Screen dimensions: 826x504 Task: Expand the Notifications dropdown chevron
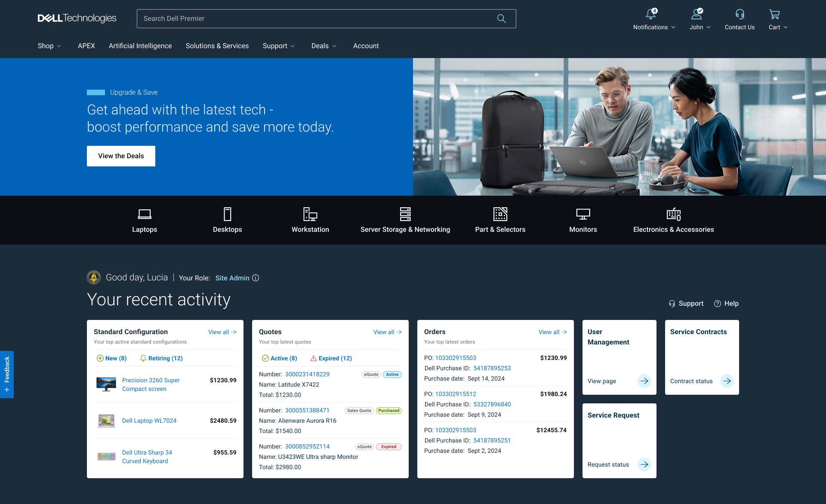(x=673, y=27)
